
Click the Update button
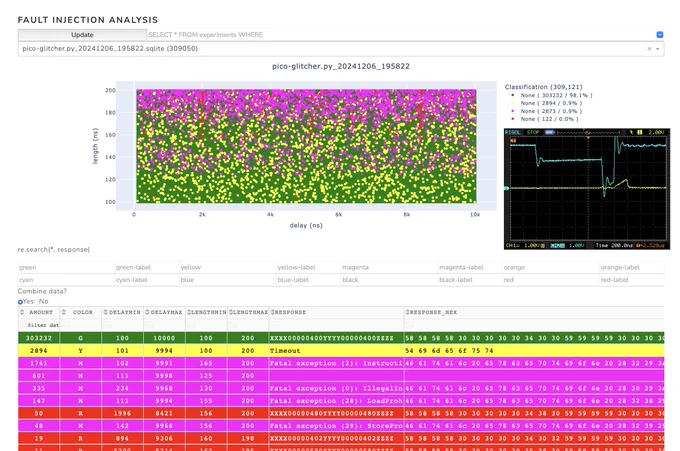[x=82, y=35]
